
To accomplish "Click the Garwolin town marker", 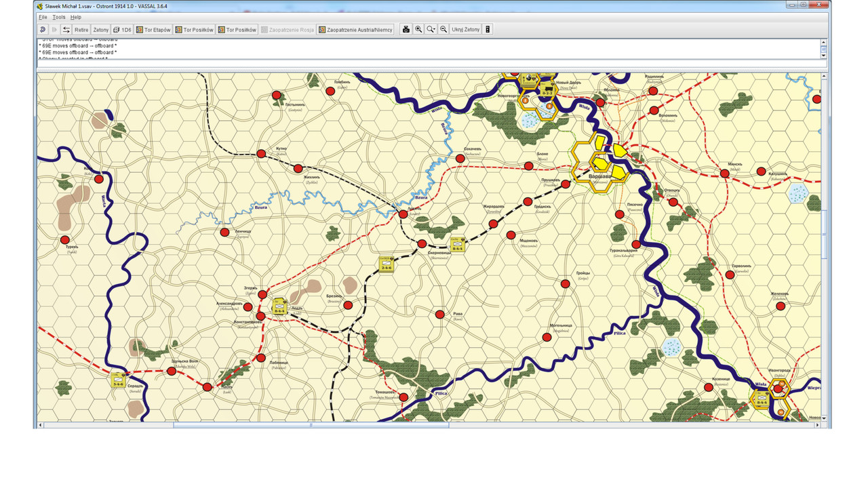I will coord(730,275).
